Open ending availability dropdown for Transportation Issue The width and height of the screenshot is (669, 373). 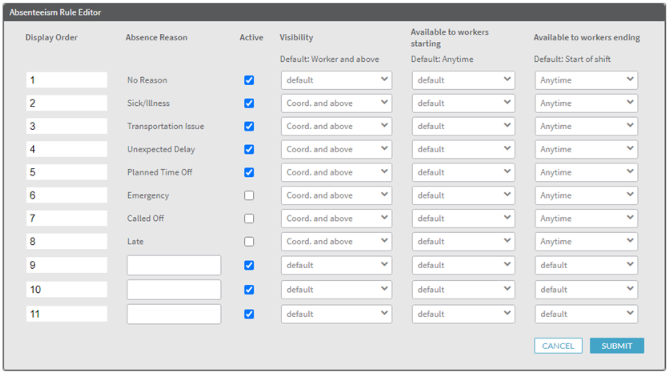[x=586, y=126]
